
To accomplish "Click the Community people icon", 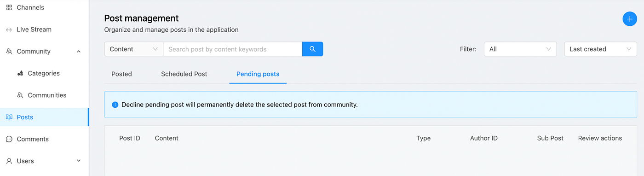I will 9,52.
